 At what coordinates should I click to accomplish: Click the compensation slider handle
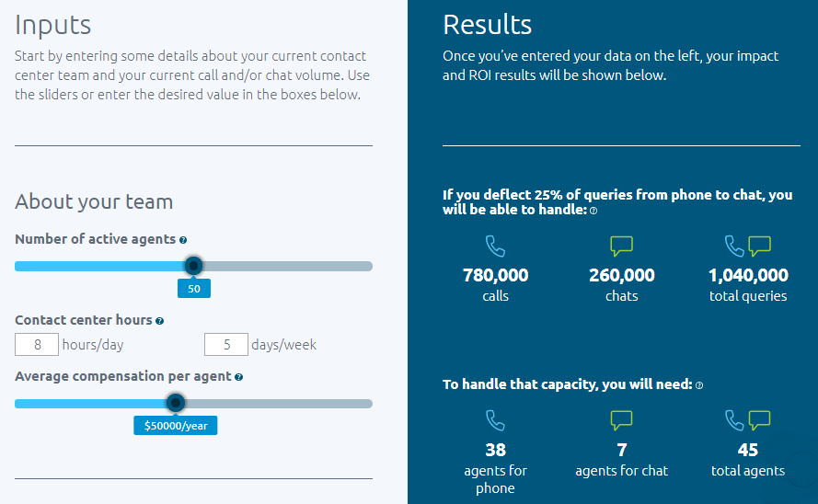(176, 402)
